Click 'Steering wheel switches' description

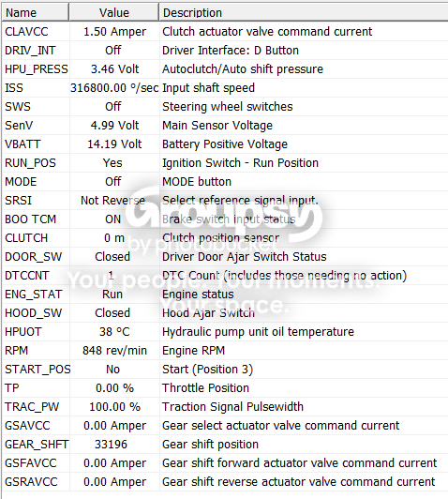228,107
